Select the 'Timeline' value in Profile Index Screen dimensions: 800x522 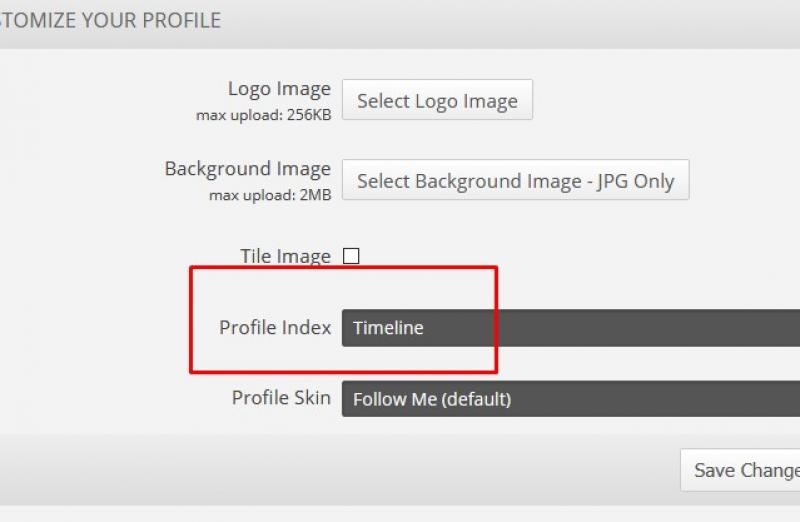[x=389, y=328]
